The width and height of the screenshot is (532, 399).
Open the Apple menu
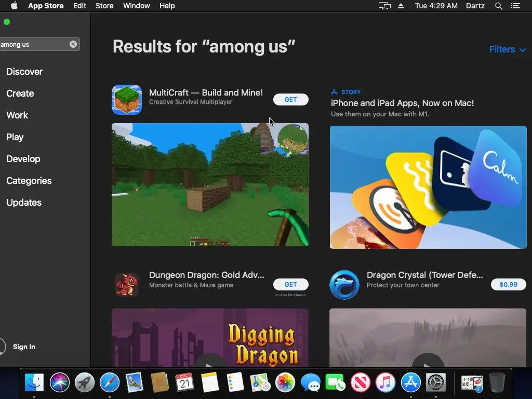tap(14, 5)
